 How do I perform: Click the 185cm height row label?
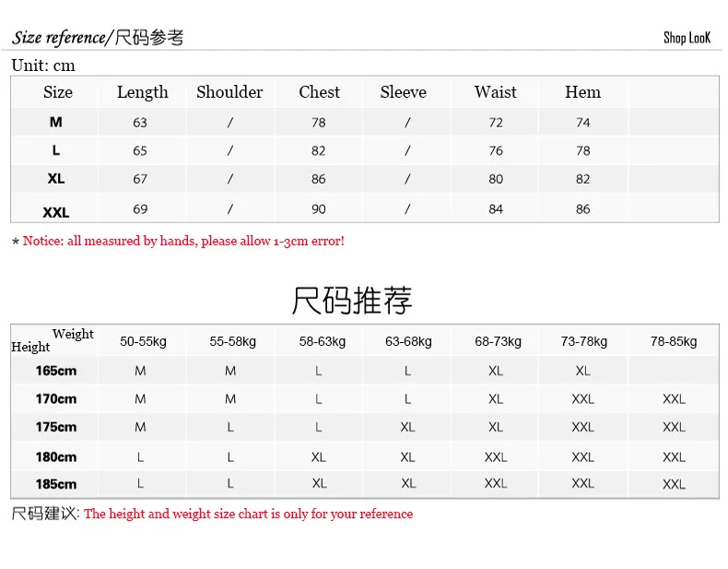[56, 484]
